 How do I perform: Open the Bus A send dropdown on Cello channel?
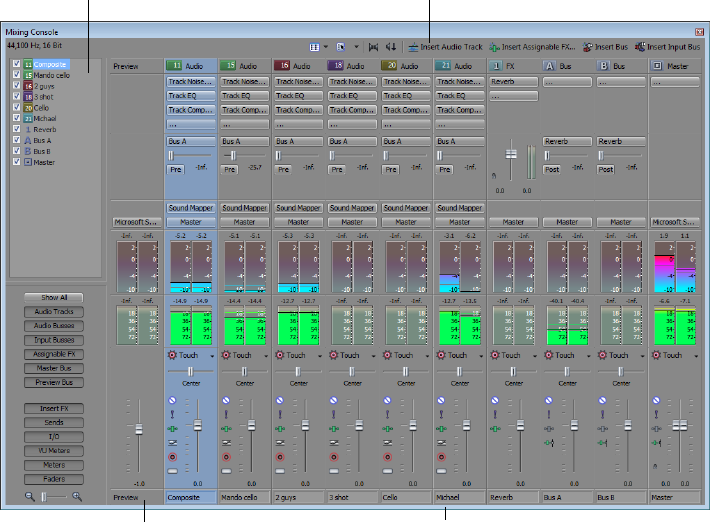tap(405, 142)
